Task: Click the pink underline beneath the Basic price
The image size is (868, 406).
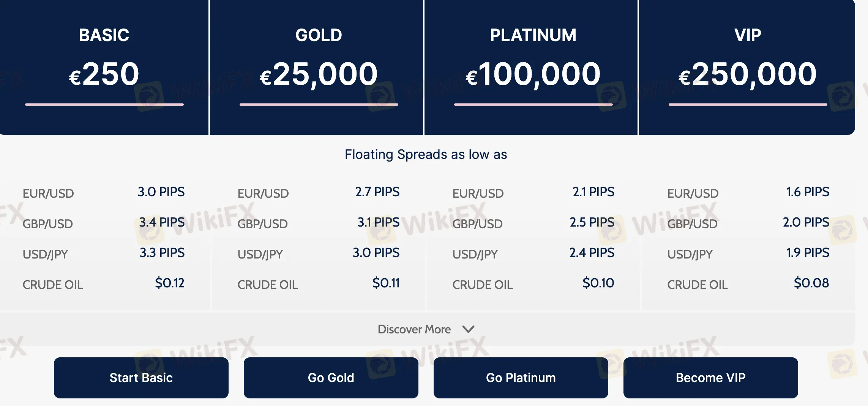Action: coord(104,104)
